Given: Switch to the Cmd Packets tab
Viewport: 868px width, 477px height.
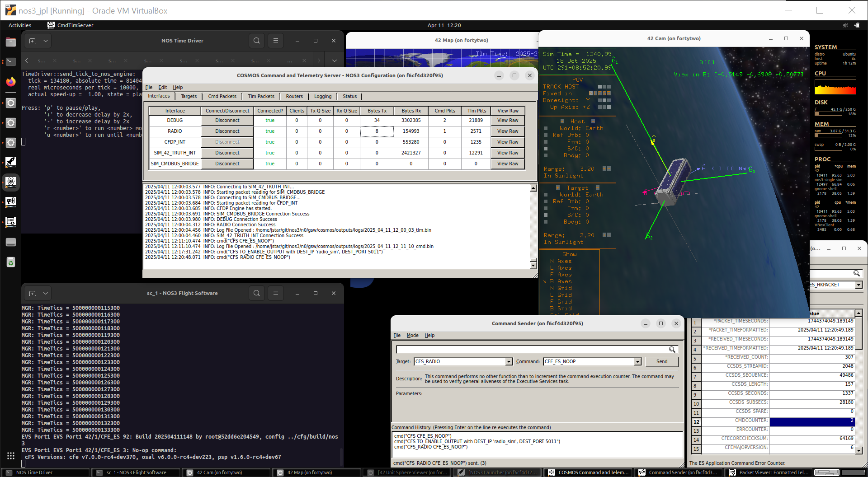Looking at the screenshot, I should [222, 96].
